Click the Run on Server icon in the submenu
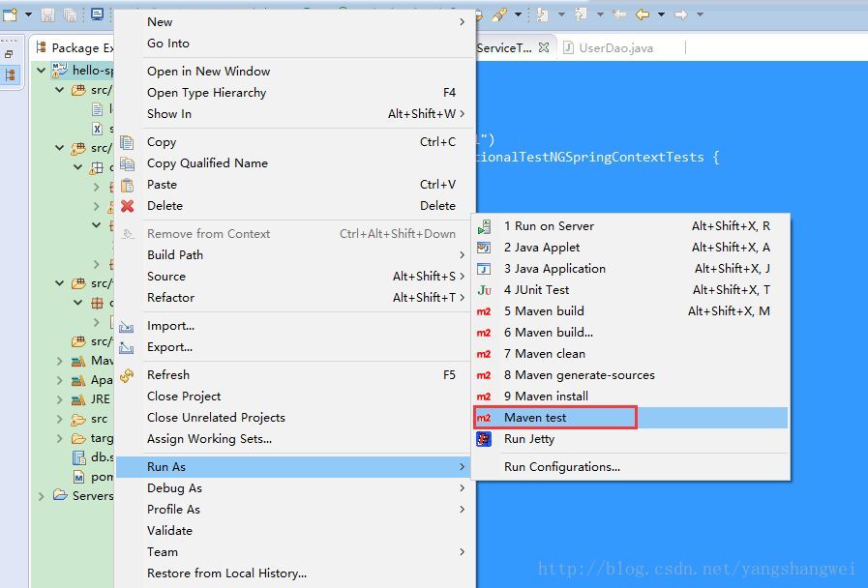Viewport: 868px width, 588px height. coord(484,225)
